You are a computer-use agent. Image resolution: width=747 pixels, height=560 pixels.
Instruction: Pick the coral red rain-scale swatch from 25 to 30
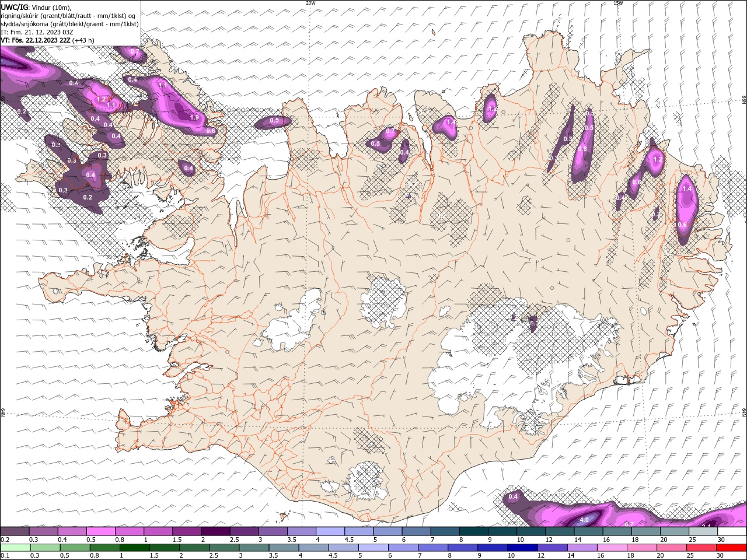[x=701, y=548]
